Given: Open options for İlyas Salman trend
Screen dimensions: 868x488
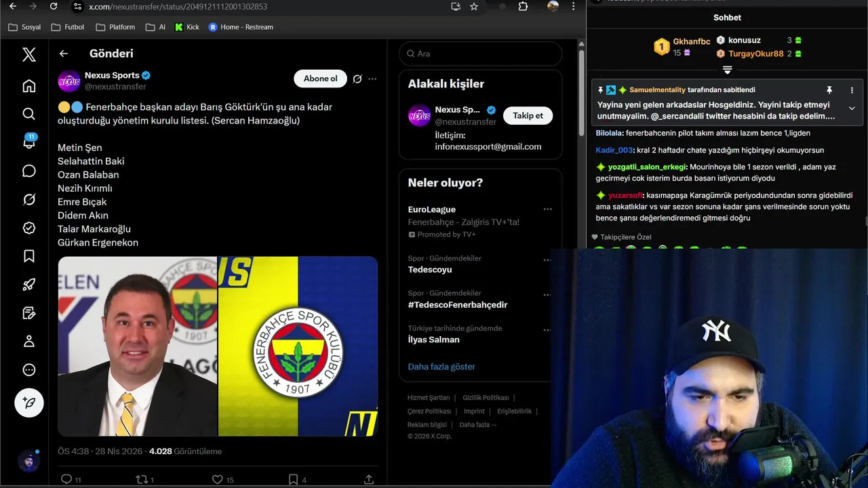Looking at the screenshot, I should 547,330.
